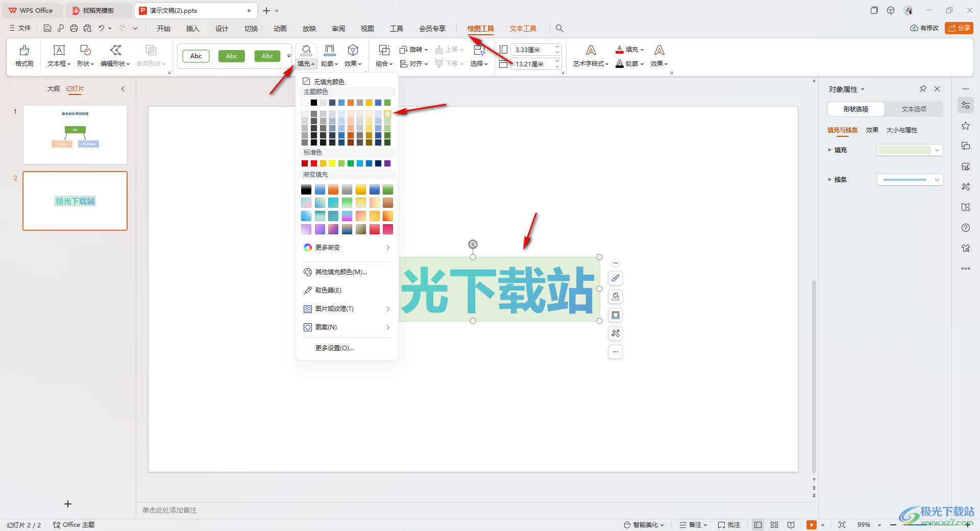Switch to Text Options (文本选项) pane tab
980x531 pixels.
point(914,109)
